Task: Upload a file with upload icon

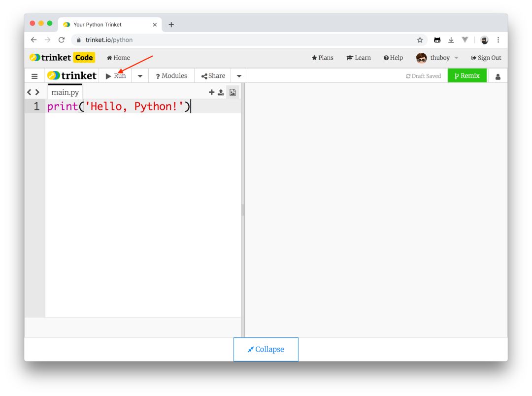Action: tap(221, 92)
